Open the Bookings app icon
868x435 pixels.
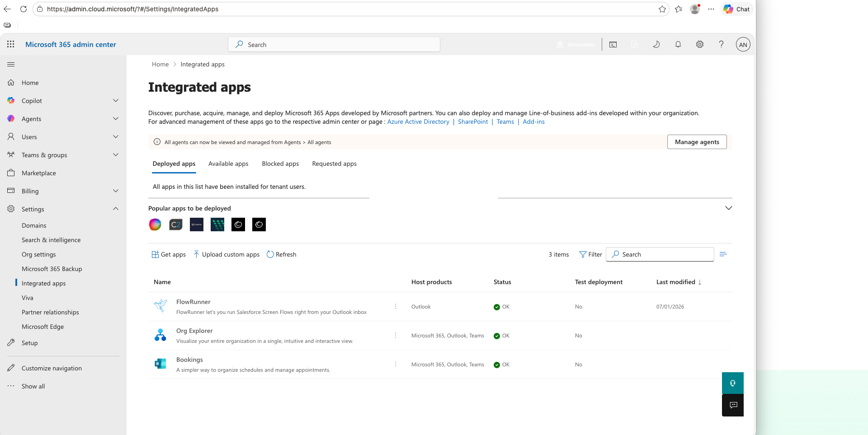click(x=160, y=364)
